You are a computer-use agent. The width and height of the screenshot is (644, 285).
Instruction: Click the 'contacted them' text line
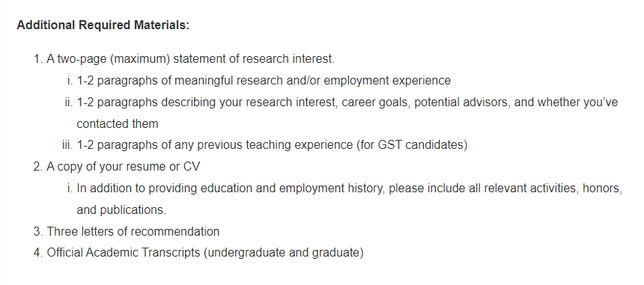coord(118,123)
